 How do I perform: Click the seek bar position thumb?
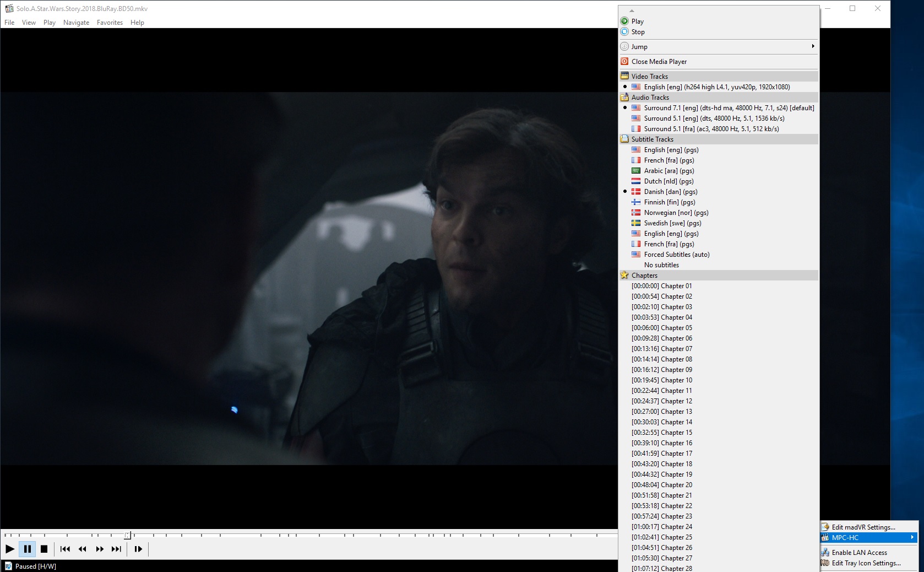[127, 535]
